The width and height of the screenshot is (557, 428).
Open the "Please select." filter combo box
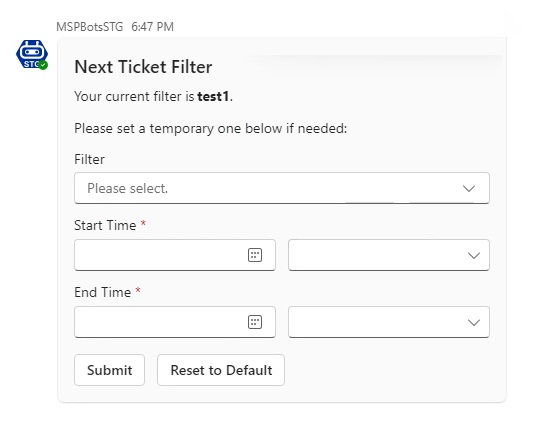tap(282, 188)
